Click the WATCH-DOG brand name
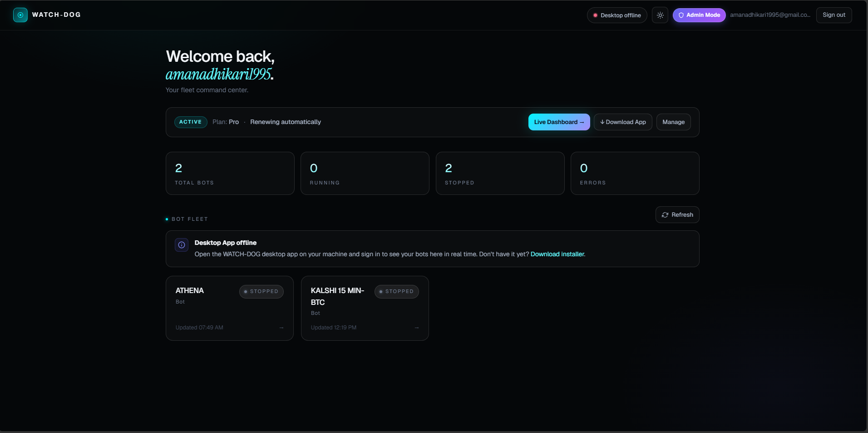The height and width of the screenshot is (433, 868). tap(56, 15)
